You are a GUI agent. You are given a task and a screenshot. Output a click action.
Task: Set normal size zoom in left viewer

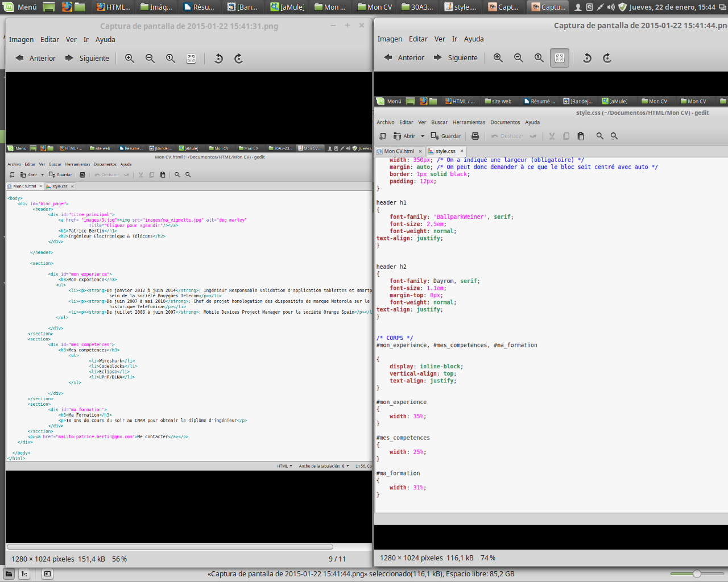(171, 59)
